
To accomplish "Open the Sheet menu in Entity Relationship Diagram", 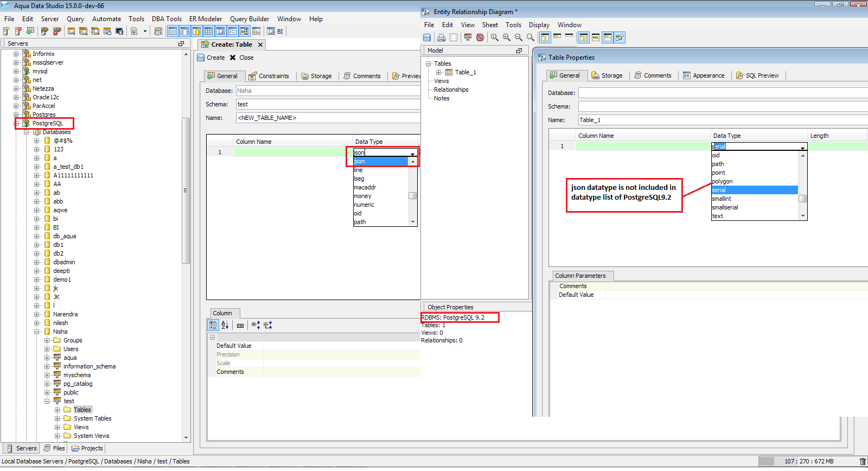I will click(x=490, y=25).
